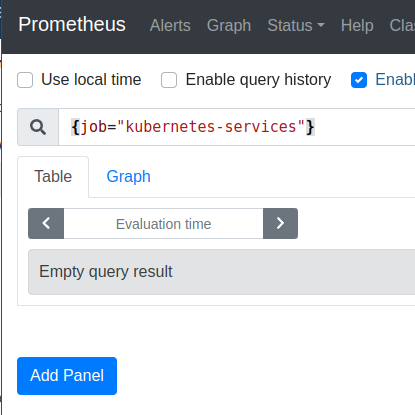
Task: Click the Empty query result message
Action: (x=106, y=271)
